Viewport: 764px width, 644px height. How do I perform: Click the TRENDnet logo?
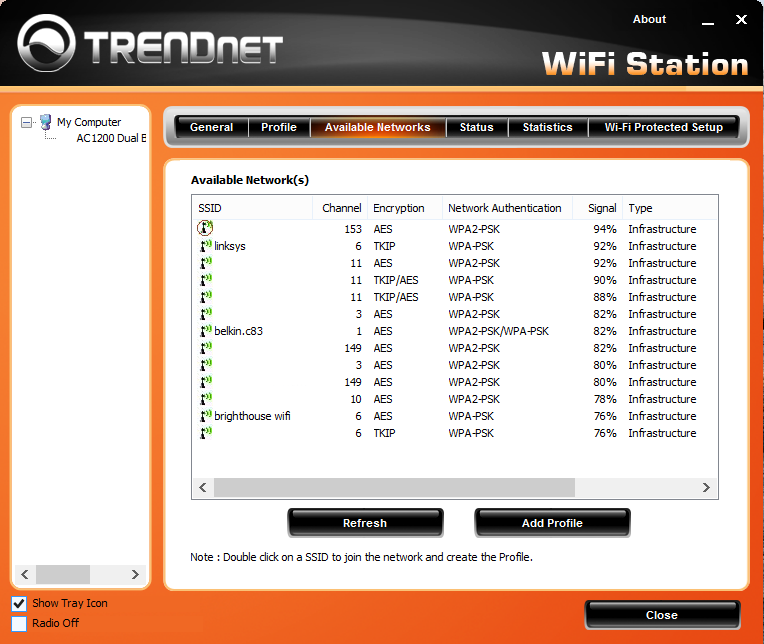[150, 44]
